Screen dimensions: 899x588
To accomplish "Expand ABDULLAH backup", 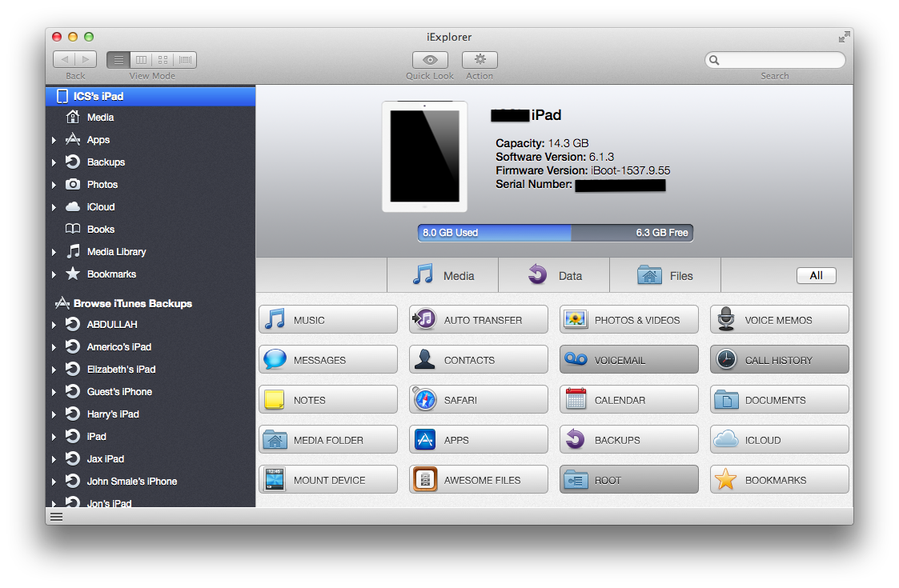I will 54,324.
